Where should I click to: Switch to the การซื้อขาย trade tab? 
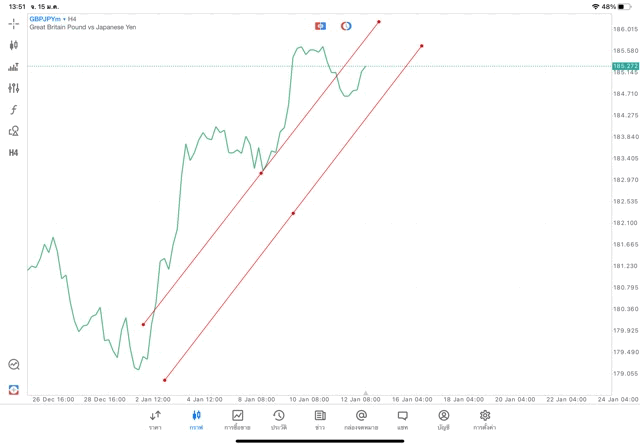pos(238,420)
